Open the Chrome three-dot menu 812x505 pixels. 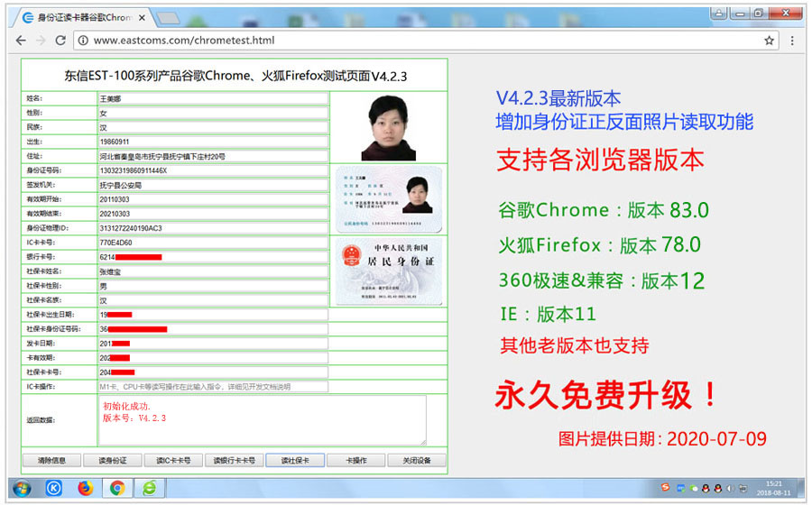tap(792, 41)
